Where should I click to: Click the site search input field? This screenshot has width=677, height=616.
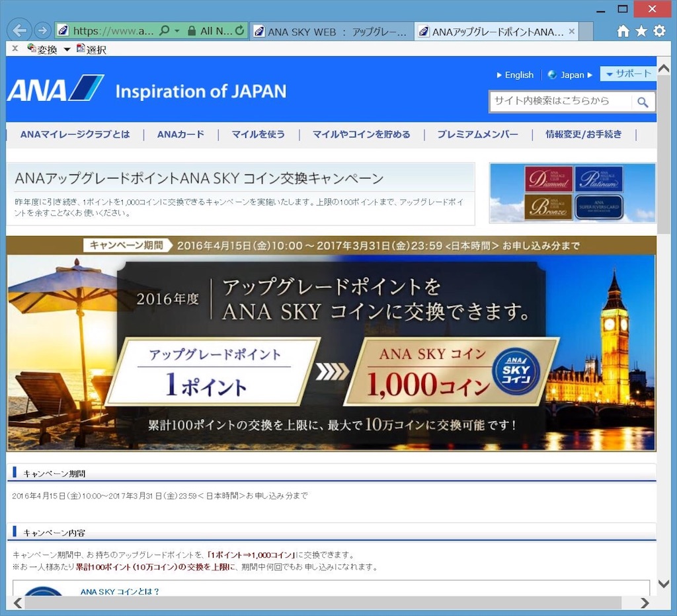(560, 101)
